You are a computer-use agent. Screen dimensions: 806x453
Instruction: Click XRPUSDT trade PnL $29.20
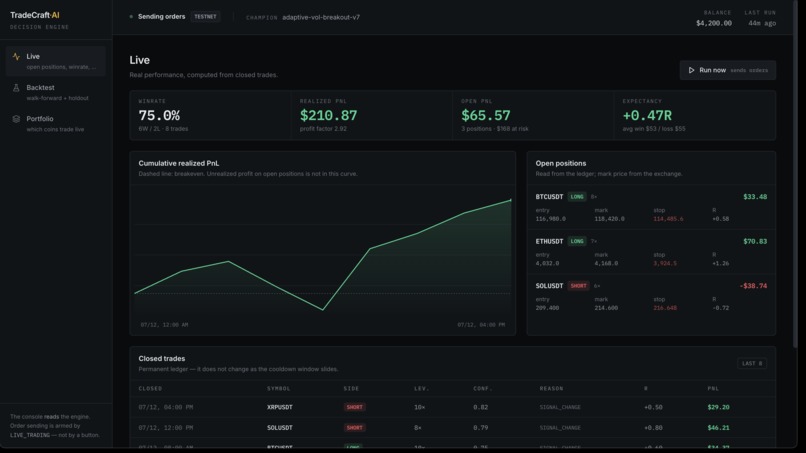(718, 407)
